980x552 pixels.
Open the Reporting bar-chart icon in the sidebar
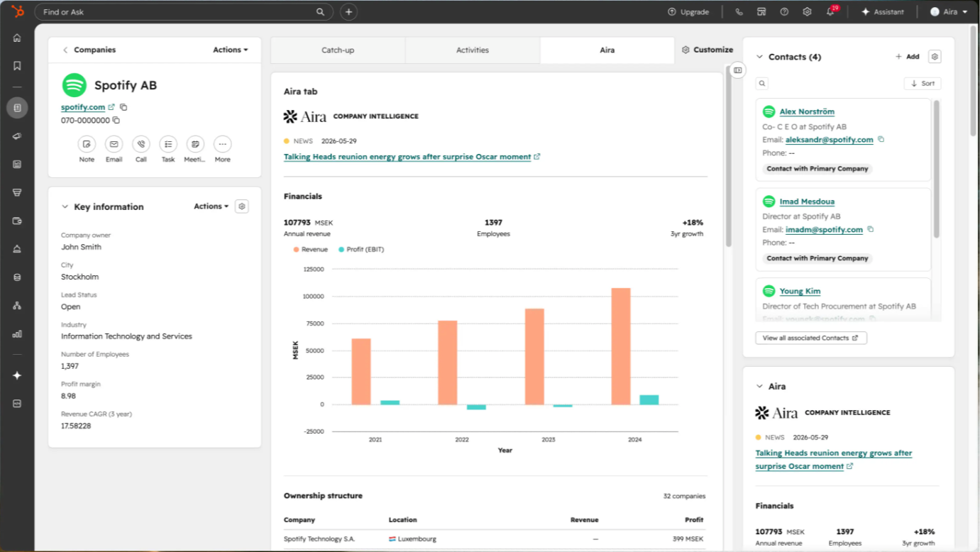[x=17, y=333]
